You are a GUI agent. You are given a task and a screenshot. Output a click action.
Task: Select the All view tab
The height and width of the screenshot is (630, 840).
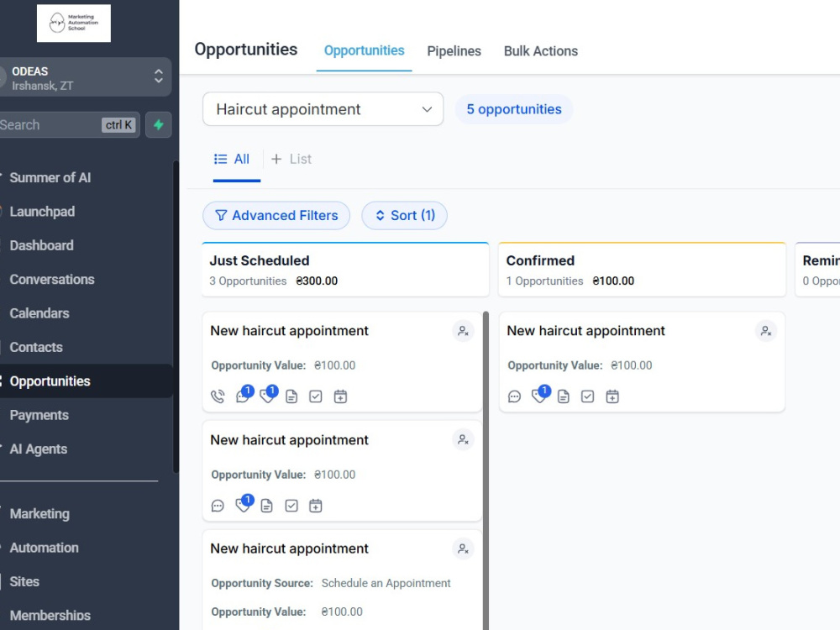point(232,159)
